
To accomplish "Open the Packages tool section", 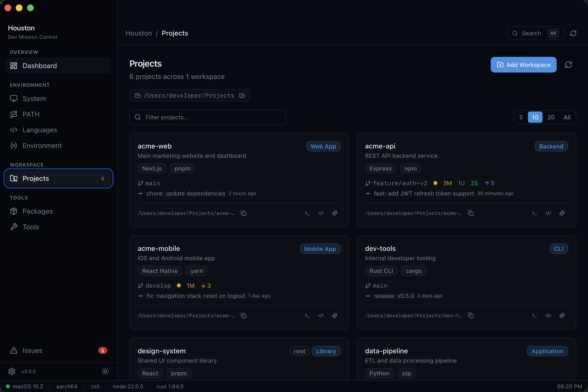I will coord(37,211).
